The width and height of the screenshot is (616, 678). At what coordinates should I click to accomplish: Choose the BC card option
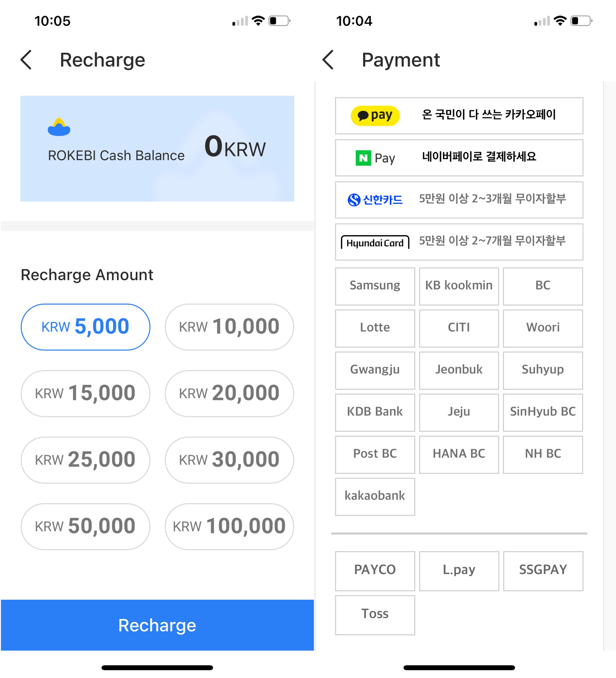click(543, 287)
